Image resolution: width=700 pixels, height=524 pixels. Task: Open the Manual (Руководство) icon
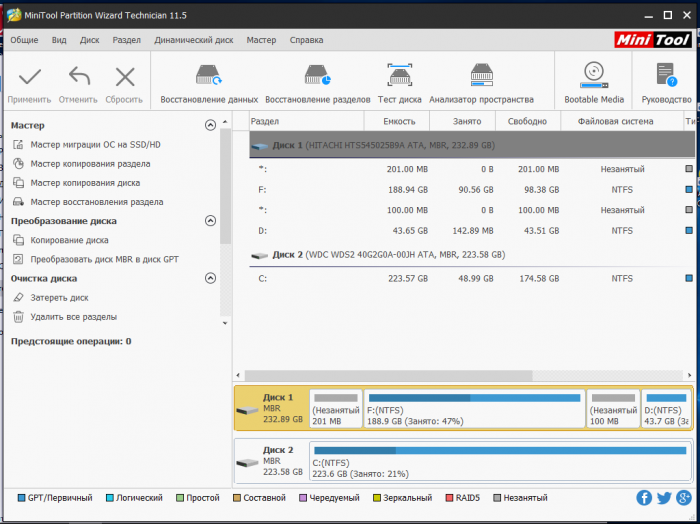click(x=666, y=76)
